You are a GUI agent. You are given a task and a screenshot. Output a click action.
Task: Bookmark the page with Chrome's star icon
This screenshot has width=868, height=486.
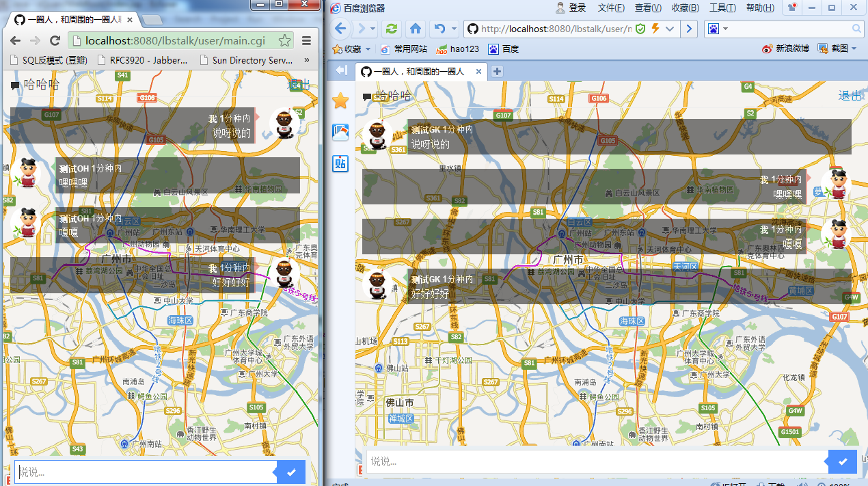[284, 41]
